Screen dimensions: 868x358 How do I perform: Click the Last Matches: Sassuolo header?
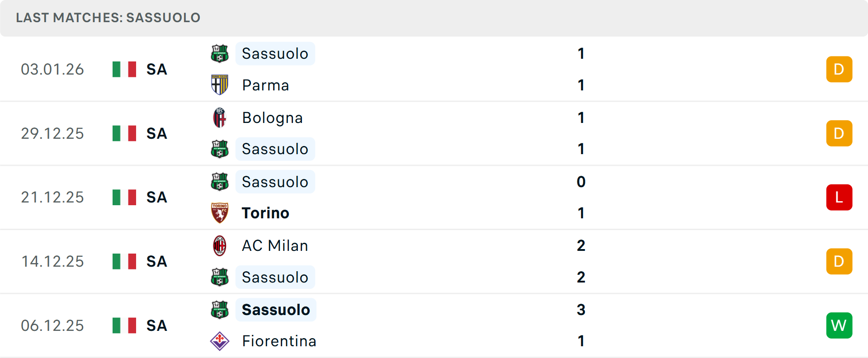(x=108, y=18)
